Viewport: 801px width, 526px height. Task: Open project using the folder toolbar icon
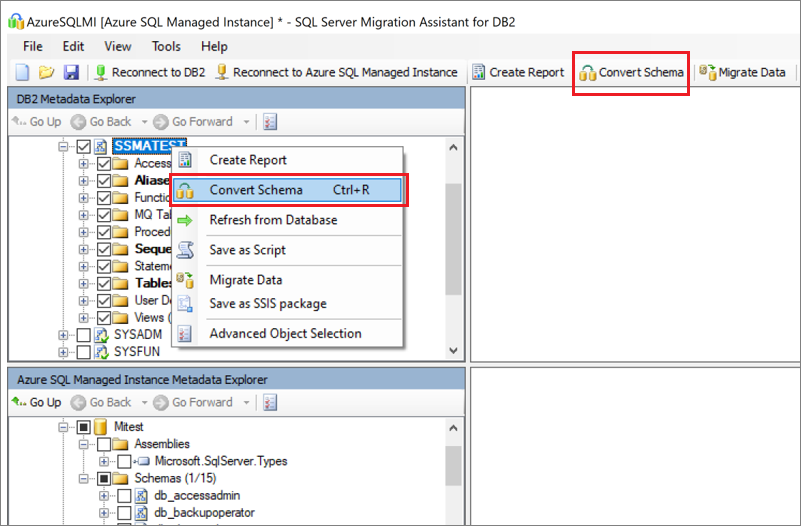tap(46, 72)
